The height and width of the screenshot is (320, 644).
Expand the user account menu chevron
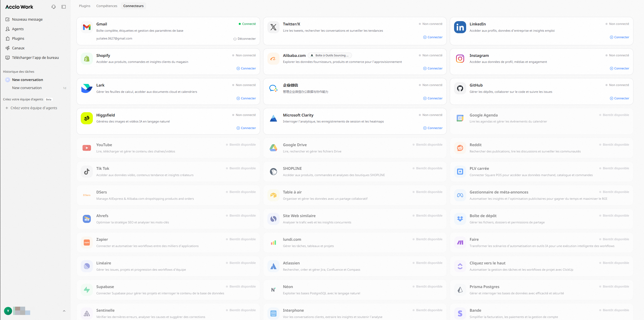point(64,311)
